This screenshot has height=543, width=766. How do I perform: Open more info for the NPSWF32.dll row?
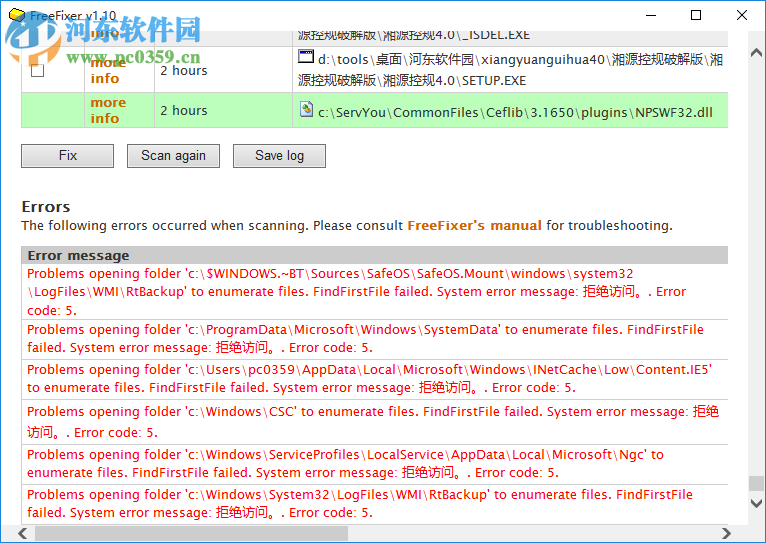click(x=108, y=110)
